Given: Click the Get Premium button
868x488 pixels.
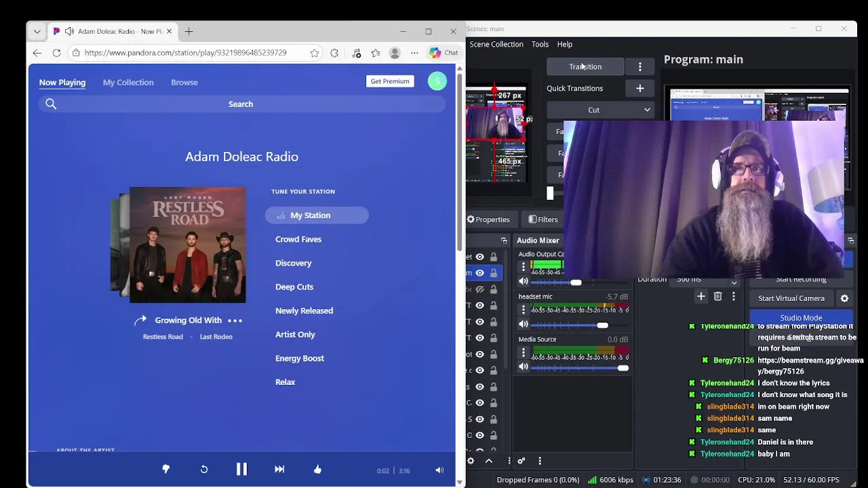Looking at the screenshot, I should (x=390, y=81).
